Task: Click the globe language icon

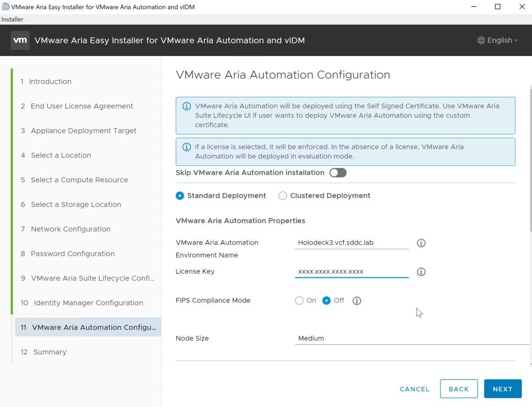Action: 481,40
